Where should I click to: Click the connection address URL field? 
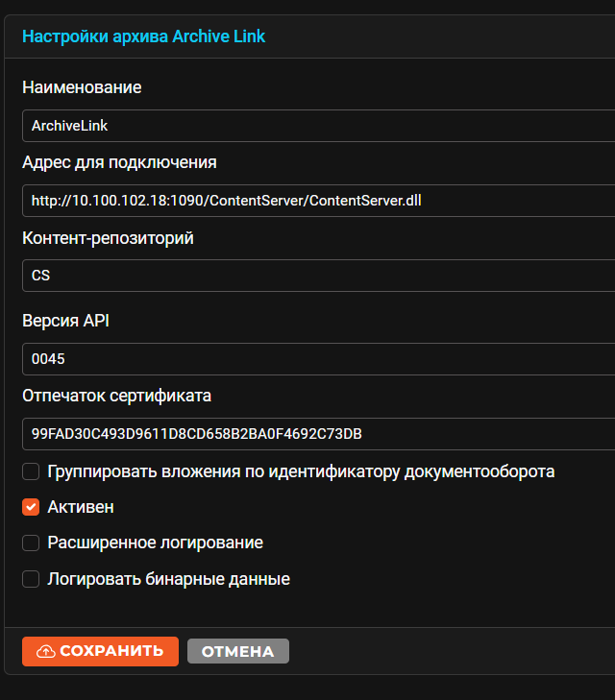[317, 201]
